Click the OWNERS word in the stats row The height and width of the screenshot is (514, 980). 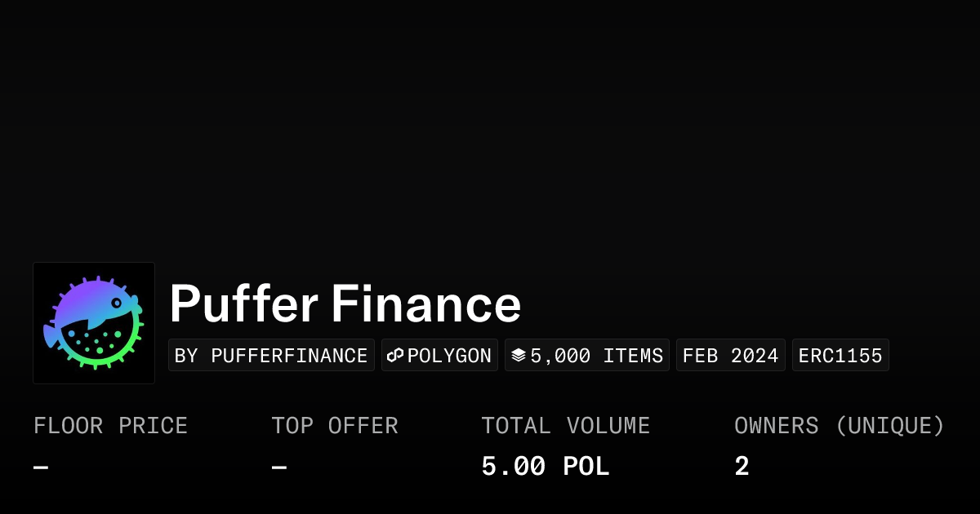tap(776, 426)
